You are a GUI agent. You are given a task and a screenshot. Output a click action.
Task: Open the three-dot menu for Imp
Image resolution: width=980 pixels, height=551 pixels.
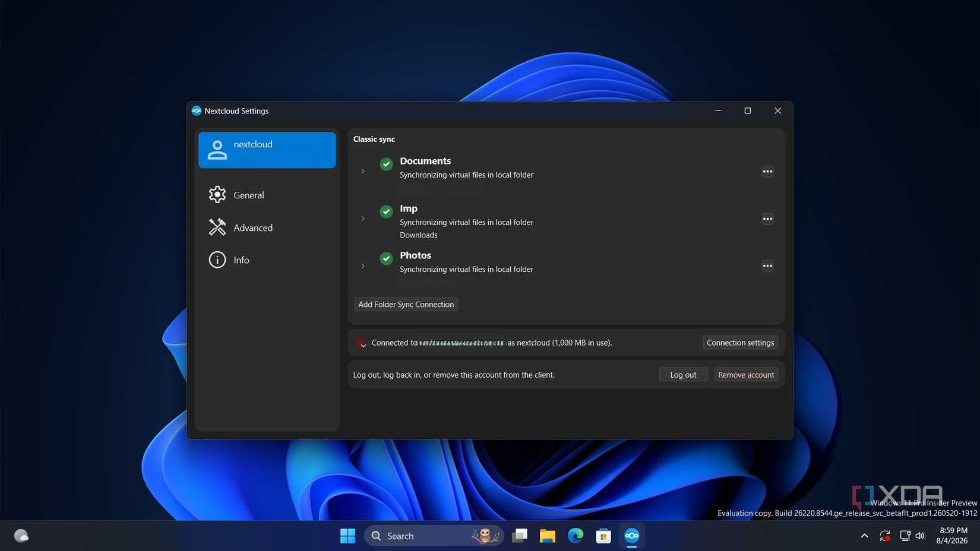click(x=767, y=219)
